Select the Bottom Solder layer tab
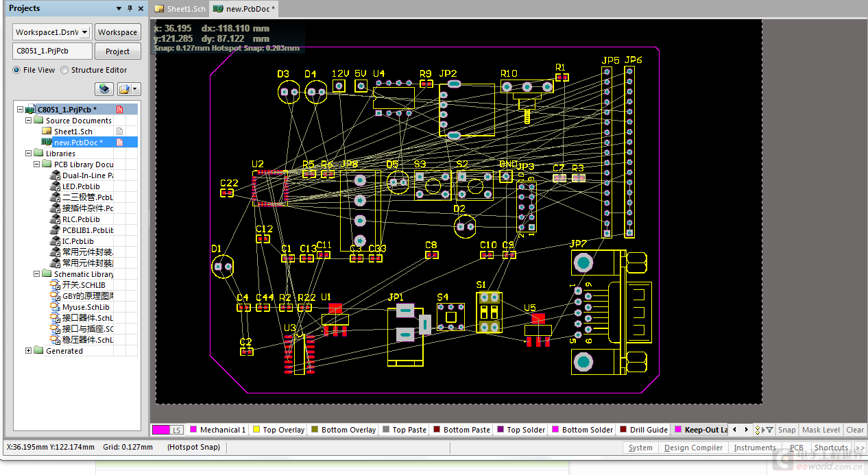The image size is (868, 475). [582, 430]
